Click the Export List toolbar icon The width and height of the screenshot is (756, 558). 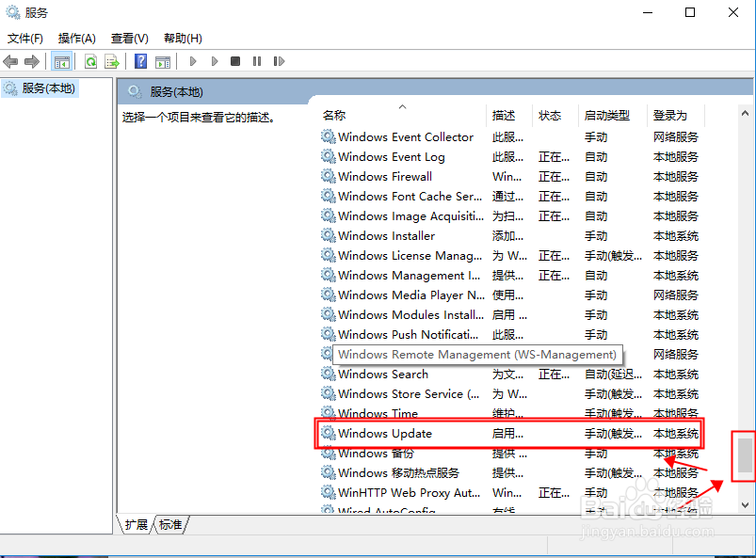click(x=112, y=61)
